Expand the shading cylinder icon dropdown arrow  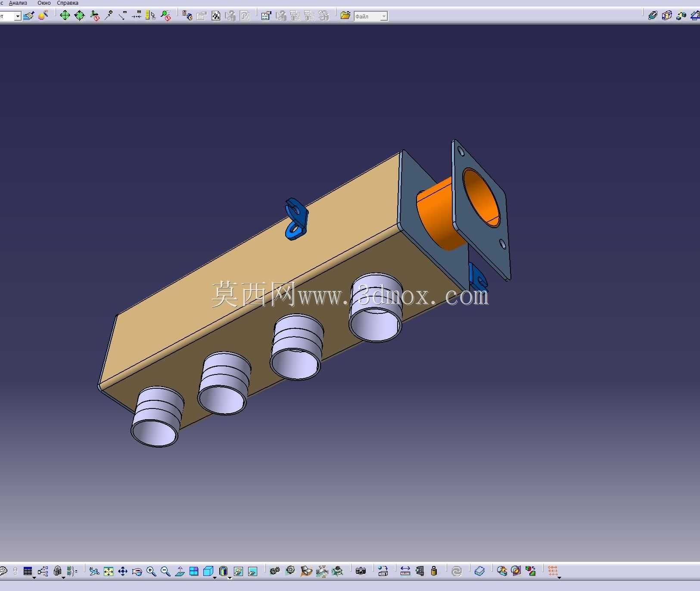tap(230, 578)
